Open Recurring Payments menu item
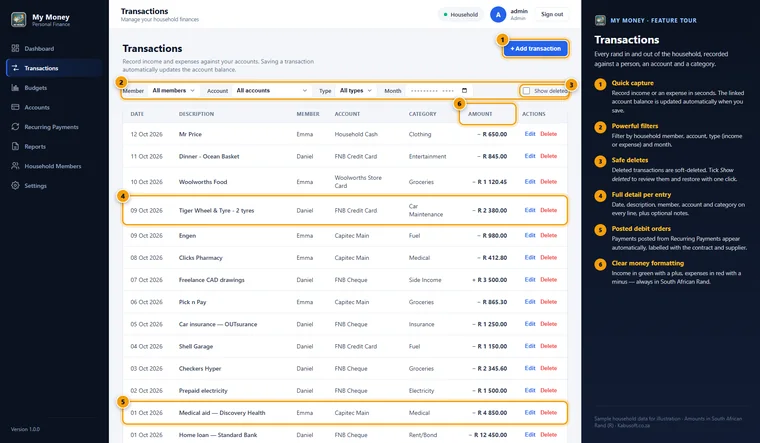The height and width of the screenshot is (443, 760). pyautogui.click(x=54, y=127)
